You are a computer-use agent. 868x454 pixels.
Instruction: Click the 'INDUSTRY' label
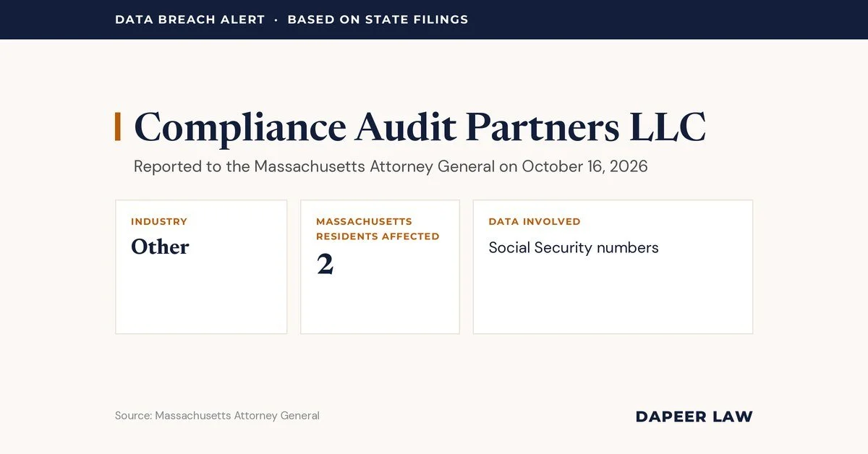159,222
